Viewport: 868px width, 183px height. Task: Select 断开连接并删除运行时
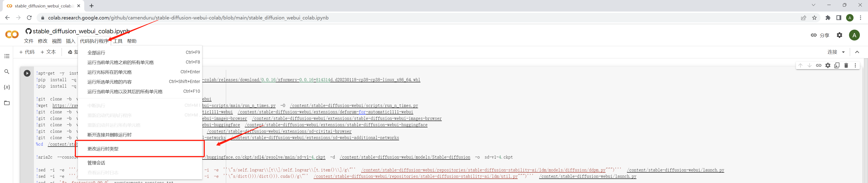pos(140,135)
